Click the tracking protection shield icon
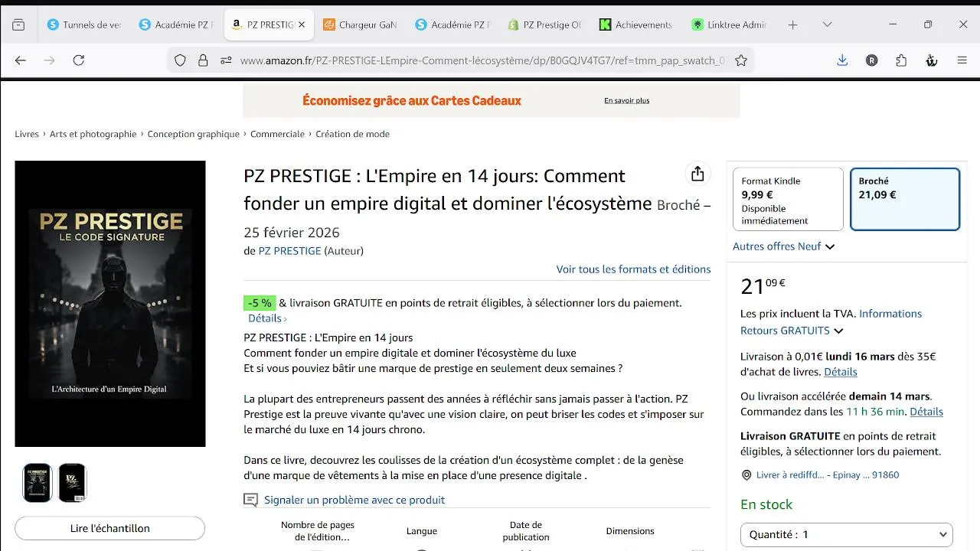Viewport: 980px width, 551px height. 180,60
